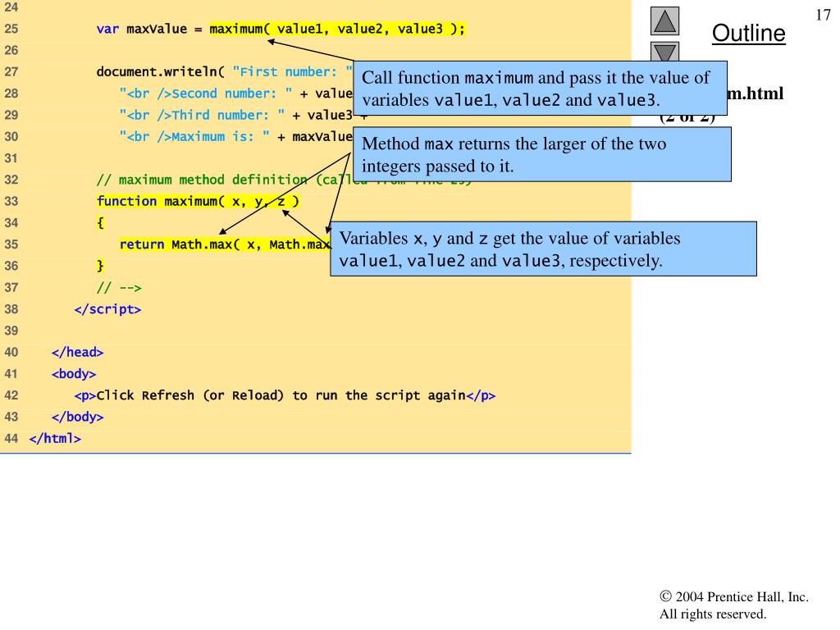Click the closing </html> tag
Image resolution: width=840 pixels, height=630 pixels.
(55, 438)
